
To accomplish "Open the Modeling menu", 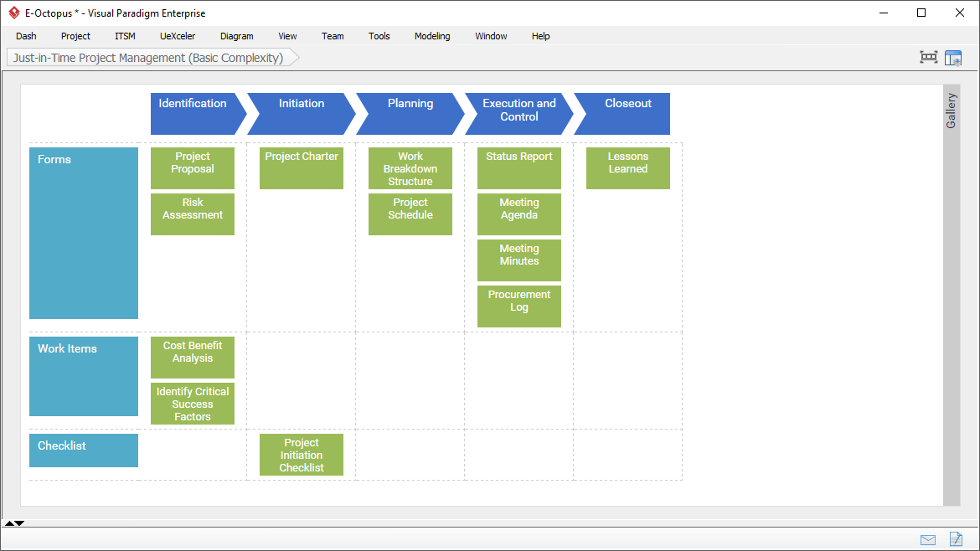I will [x=432, y=36].
